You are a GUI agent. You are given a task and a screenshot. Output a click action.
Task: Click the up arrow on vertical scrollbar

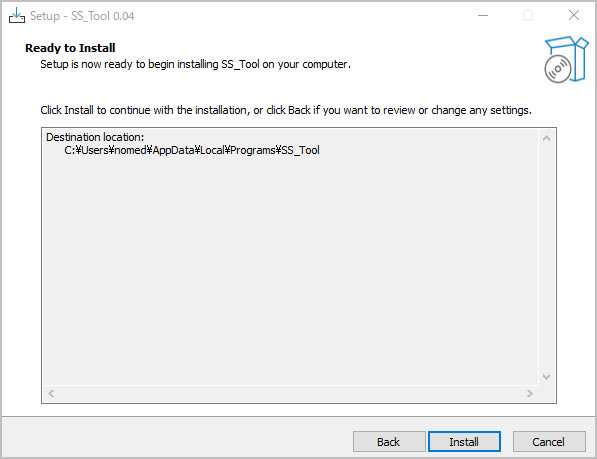[546, 139]
